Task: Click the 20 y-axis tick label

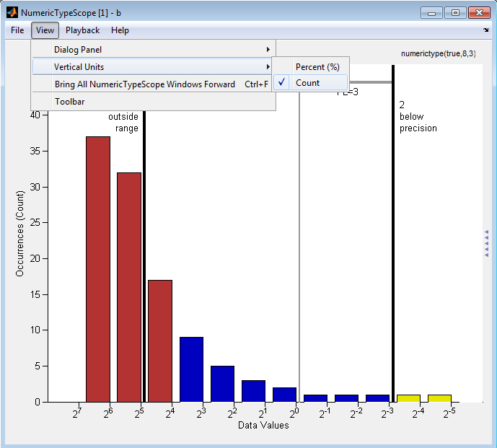Action: (35, 258)
